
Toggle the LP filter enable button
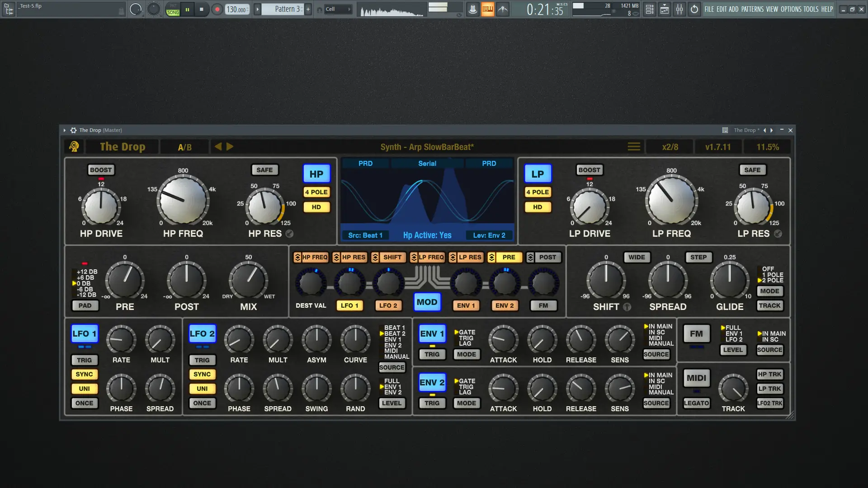(538, 174)
